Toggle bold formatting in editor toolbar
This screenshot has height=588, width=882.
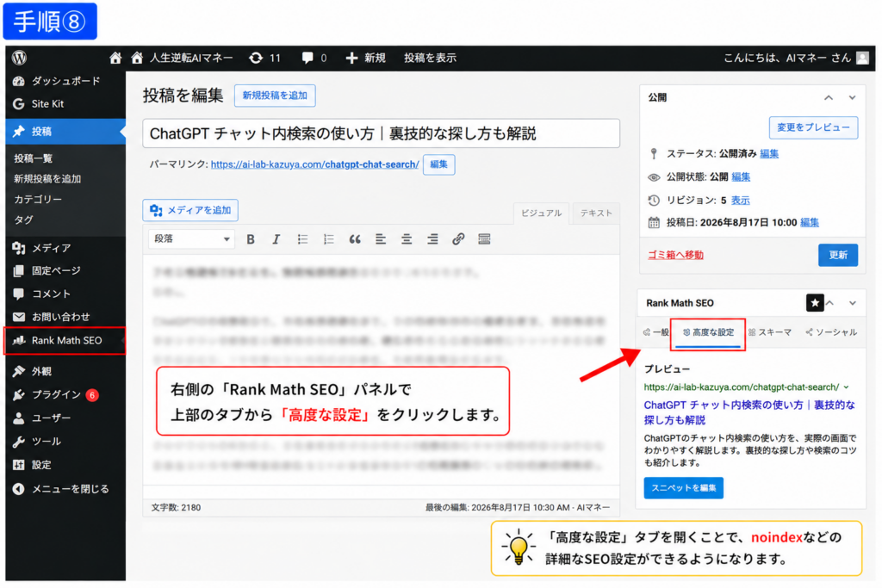pyautogui.click(x=251, y=239)
